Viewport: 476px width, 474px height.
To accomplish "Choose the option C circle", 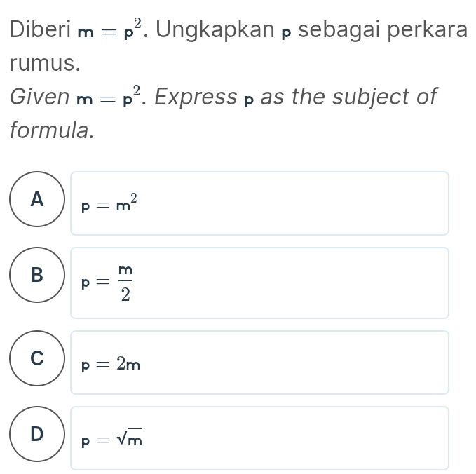I will click(38, 358).
